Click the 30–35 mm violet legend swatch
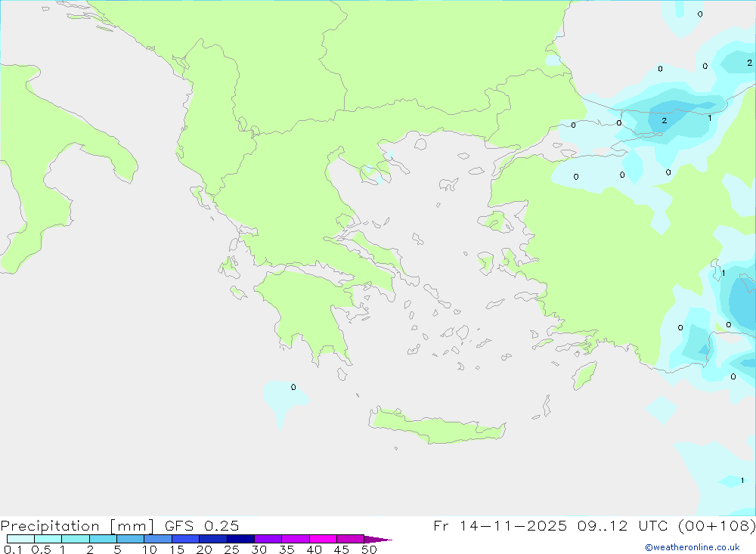Image resolution: width=756 pixels, height=554 pixels. tap(268, 539)
